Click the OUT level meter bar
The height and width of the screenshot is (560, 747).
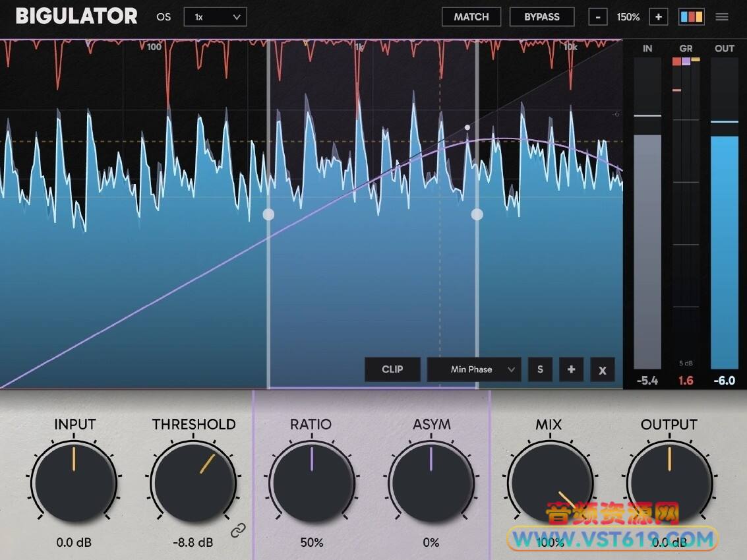pyautogui.click(x=725, y=214)
